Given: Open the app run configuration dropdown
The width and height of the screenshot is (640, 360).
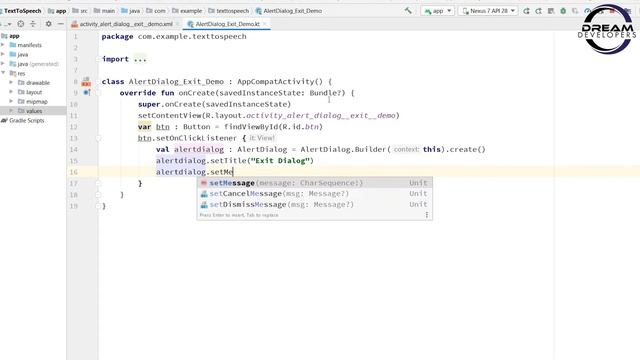Looking at the screenshot, I should (438, 11).
